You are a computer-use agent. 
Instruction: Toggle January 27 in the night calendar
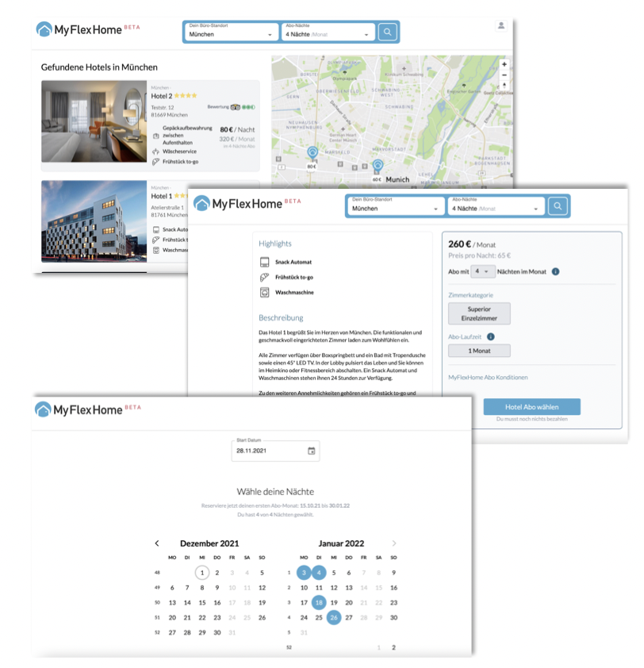(349, 617)
